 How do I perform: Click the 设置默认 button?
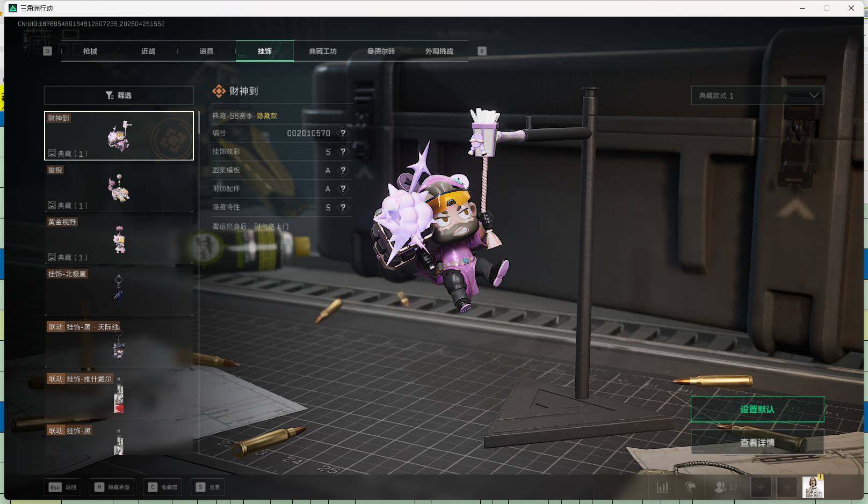pyautogui.click(x=757, y=410)
